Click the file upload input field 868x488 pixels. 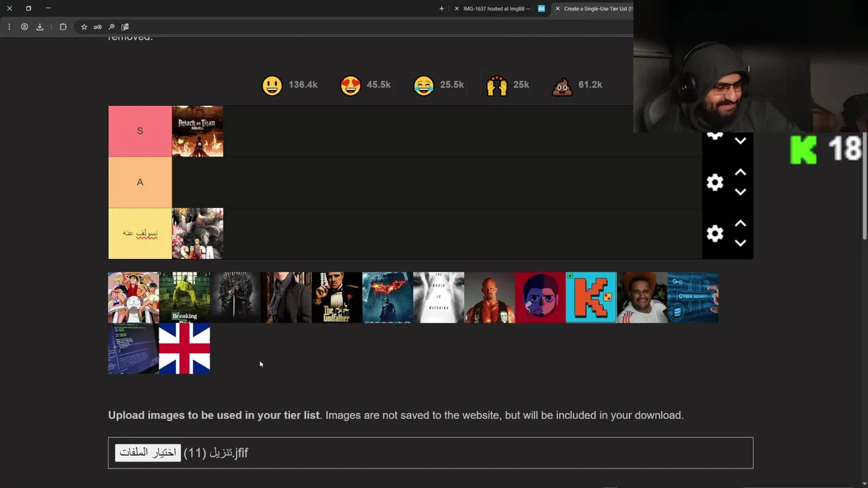point(431,453)
